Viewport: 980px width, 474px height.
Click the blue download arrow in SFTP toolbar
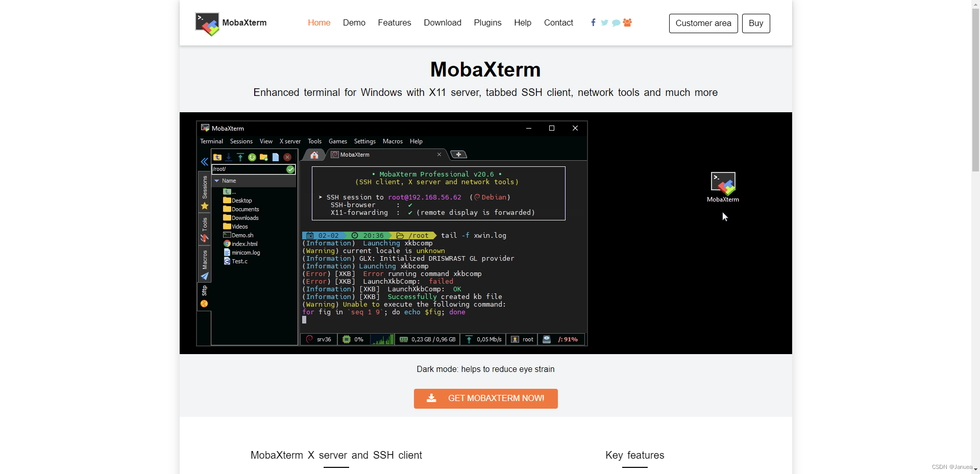point(229,157)
